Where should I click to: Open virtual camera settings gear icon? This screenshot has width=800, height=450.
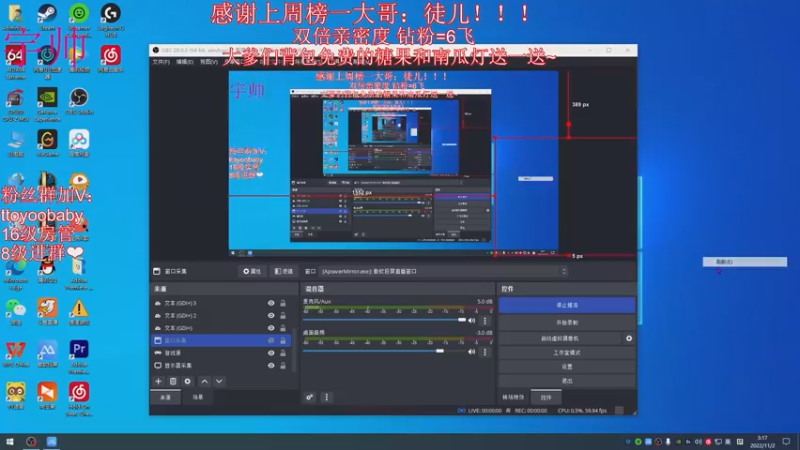tap(629, 338)
